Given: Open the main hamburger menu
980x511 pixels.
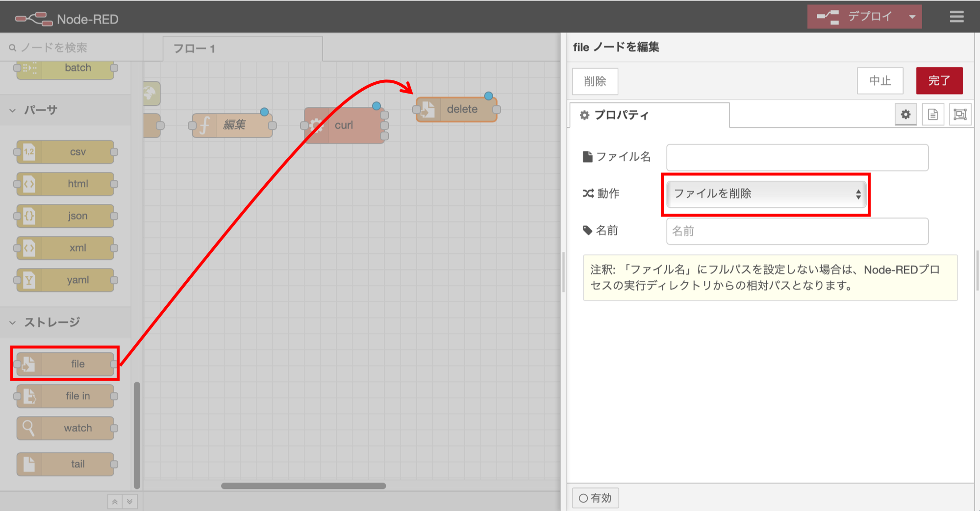Looking at the screenshot, I should pyautogui.click(x=956, y=16).
